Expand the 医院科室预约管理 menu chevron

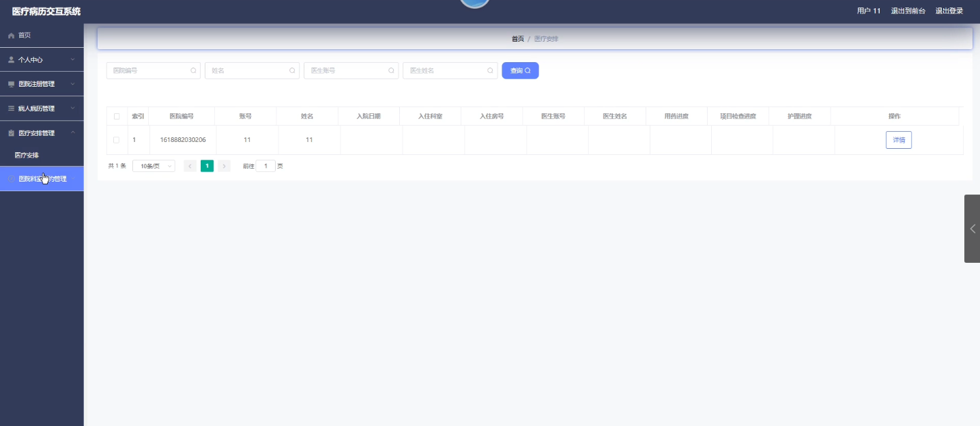click(x=73, y=179)
